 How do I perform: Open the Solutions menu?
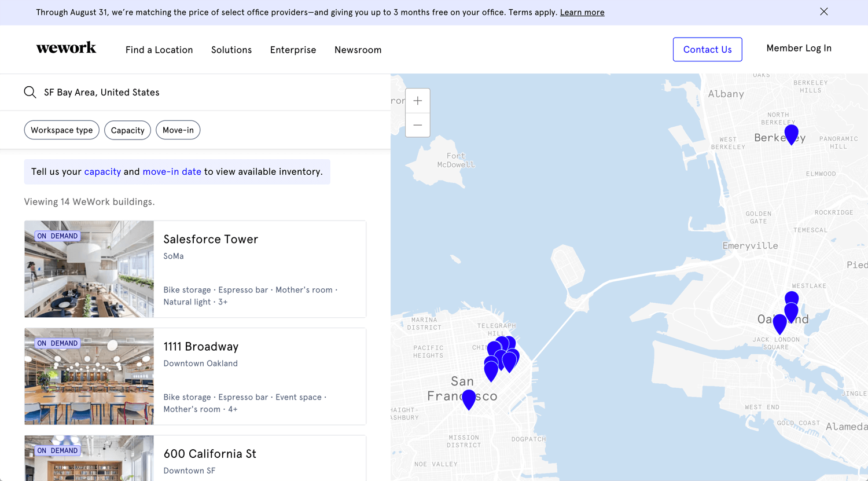[231, 50]
